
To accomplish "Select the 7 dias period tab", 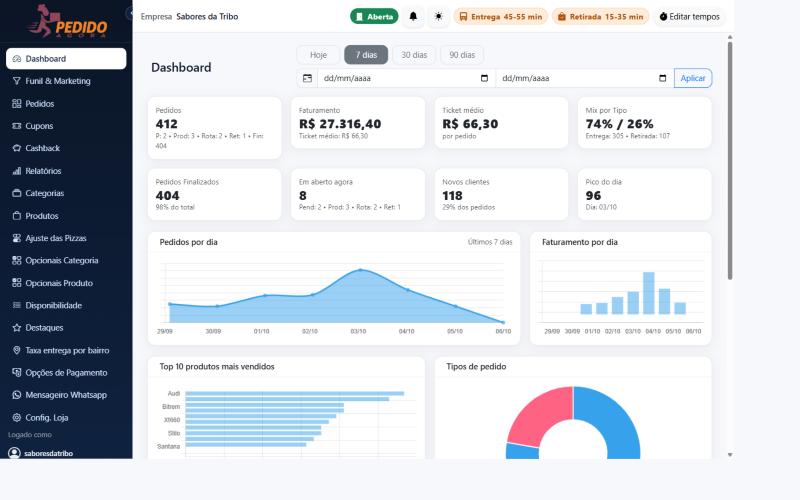I will (x=366, y=55).
